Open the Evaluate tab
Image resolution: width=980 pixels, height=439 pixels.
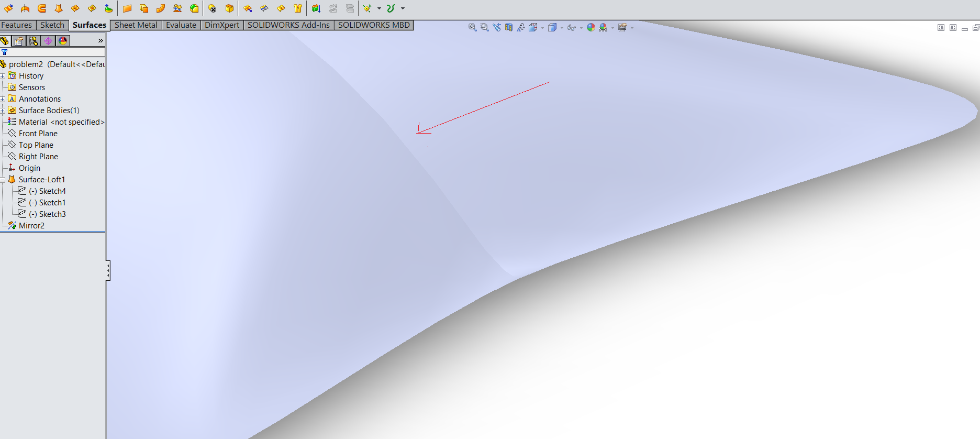(181, 25)
